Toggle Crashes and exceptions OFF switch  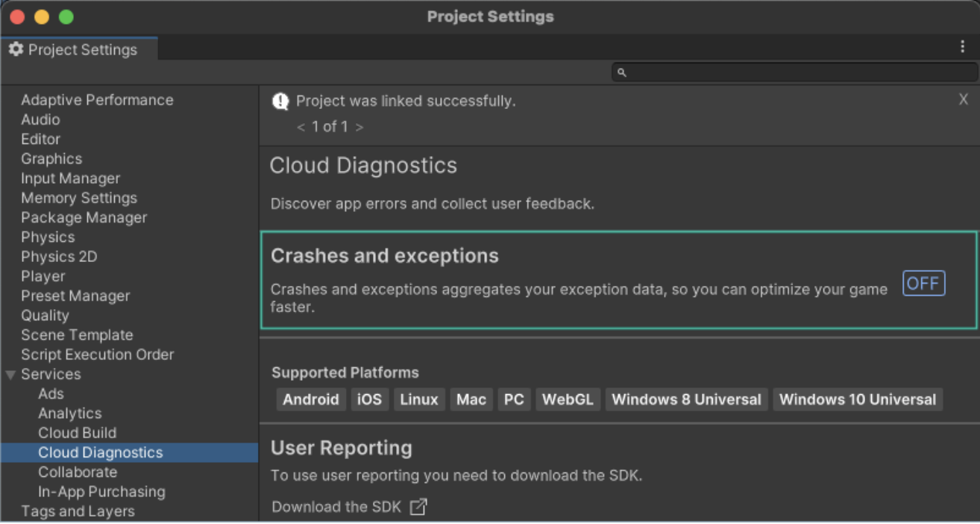tap(923, 284)
